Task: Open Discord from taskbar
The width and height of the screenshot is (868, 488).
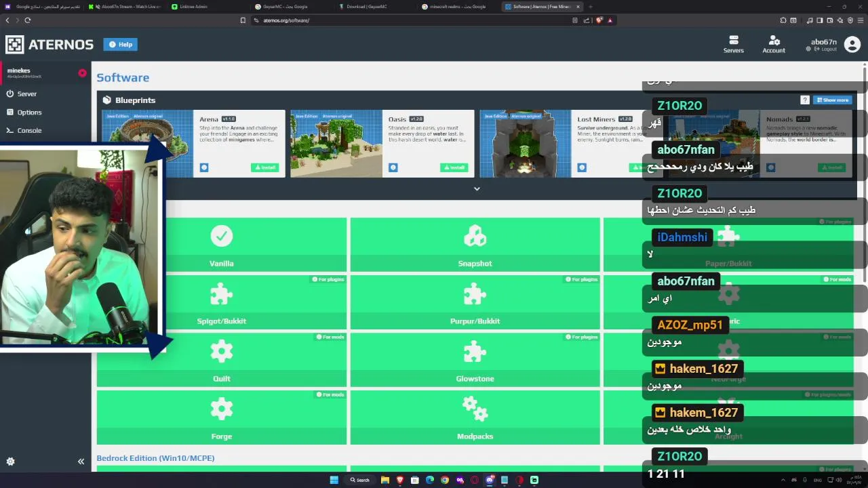Action: [x=490, y=480]
